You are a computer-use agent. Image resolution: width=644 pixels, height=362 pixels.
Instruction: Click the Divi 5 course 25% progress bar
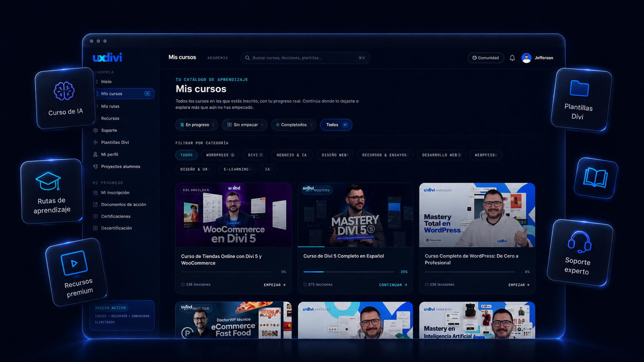click(x=349, y=272)
